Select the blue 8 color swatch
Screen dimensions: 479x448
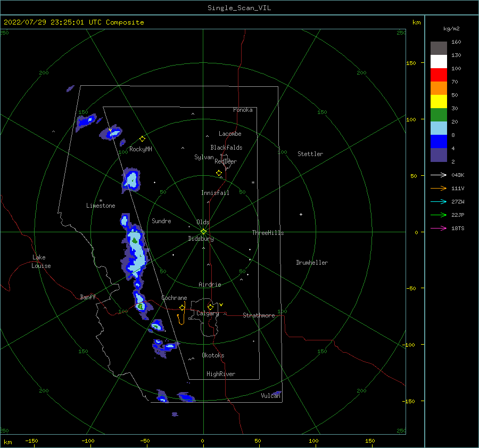[x=439, y=142]
